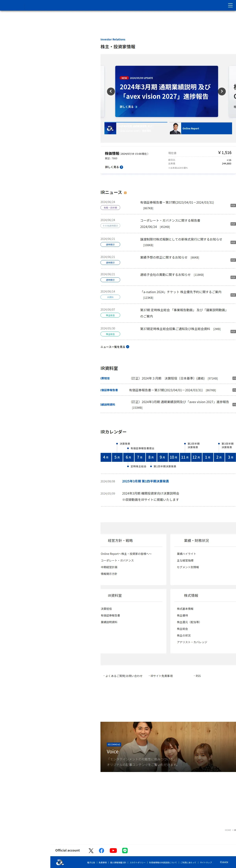
Task: Open 第37期 定時株主総会 事業報告動画 news item
Action: coord(184,313)
